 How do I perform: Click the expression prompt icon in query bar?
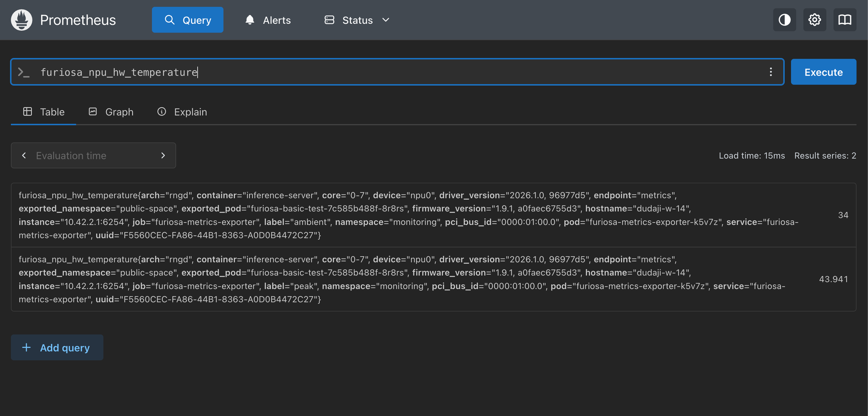coord(23,72)
